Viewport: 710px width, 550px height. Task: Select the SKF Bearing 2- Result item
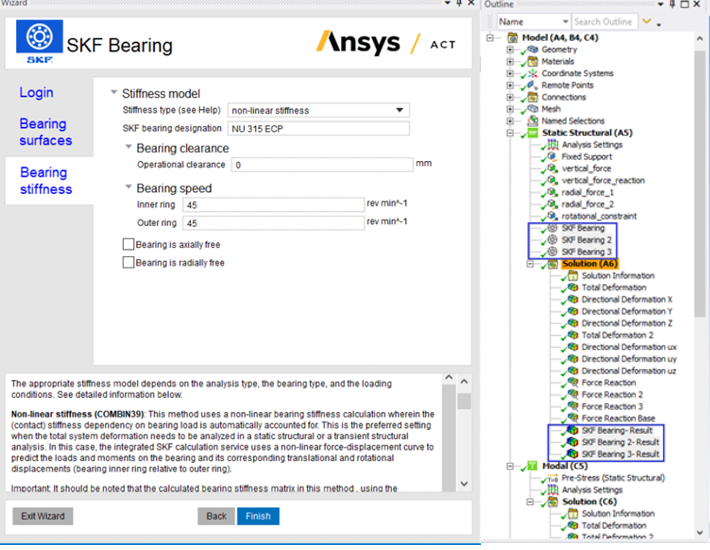point(620,442)
